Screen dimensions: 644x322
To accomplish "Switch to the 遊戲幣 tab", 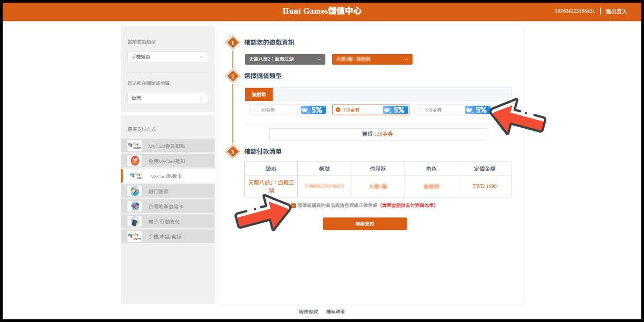I will tap(259, 94).
